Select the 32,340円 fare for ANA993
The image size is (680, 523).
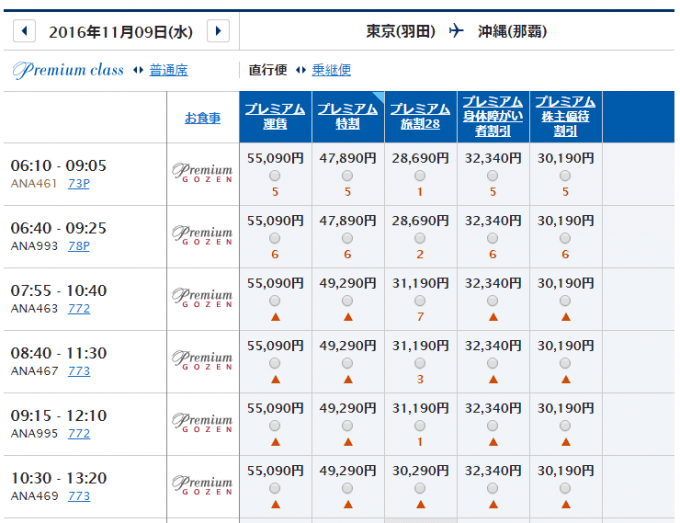click(x=493, y=238)
